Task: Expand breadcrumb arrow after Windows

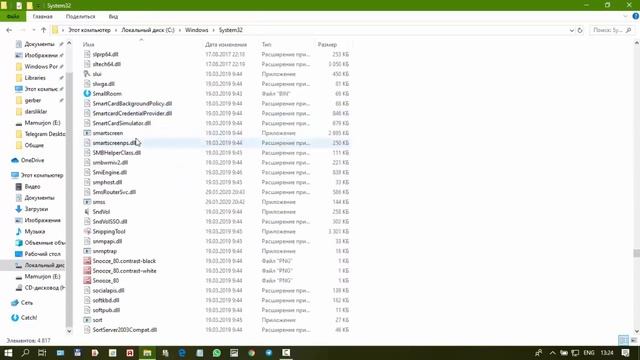Action: pos(213,30)
